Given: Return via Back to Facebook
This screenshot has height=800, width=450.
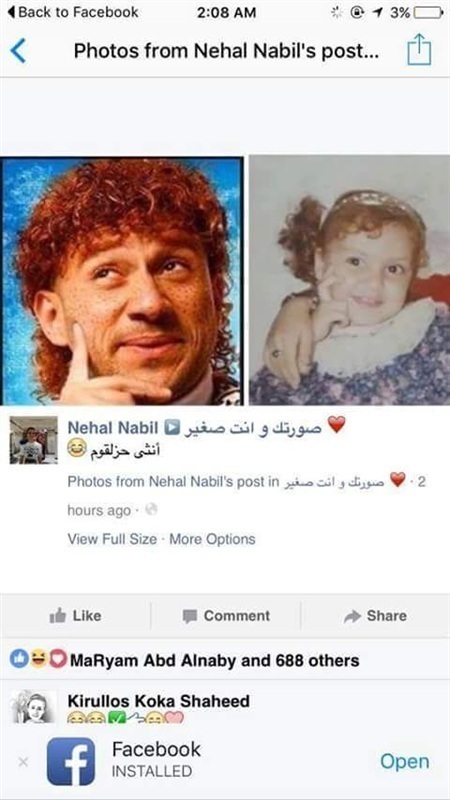Looking at the screenshot, I should click(72, 12).
